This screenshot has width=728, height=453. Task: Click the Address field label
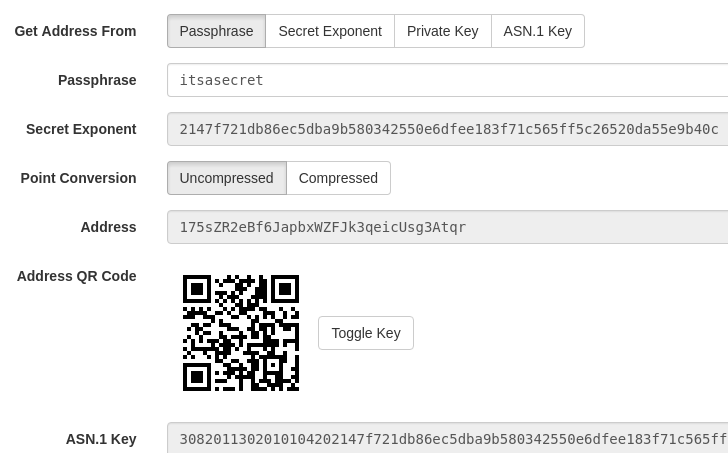pyautogui.click(x=108, y=227)
